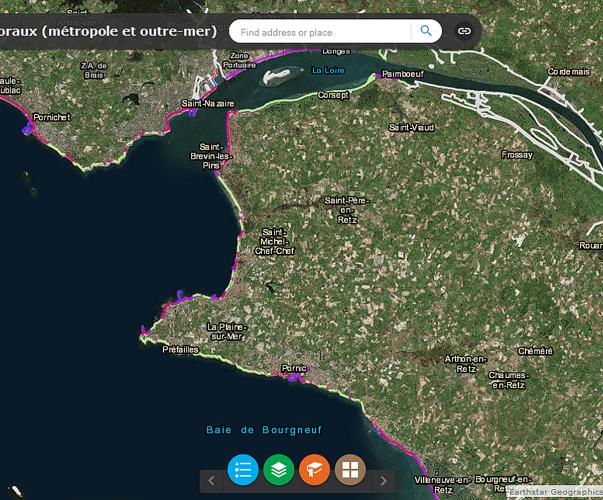This screenshot has height=500, width=603.
Task: Click the Préfailles town label
Action: pyautogui.click(x=182, y=350)
